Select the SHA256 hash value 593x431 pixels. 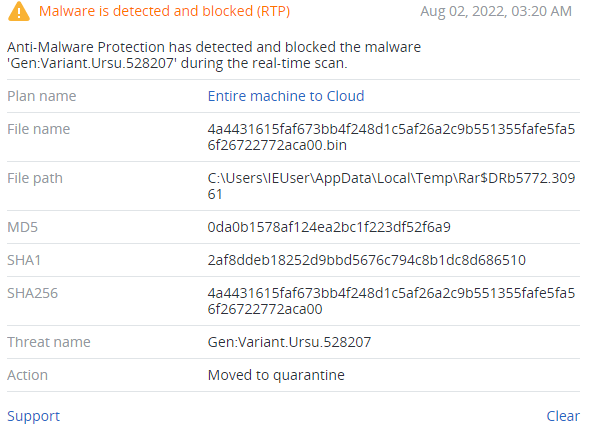pos(391,301)
